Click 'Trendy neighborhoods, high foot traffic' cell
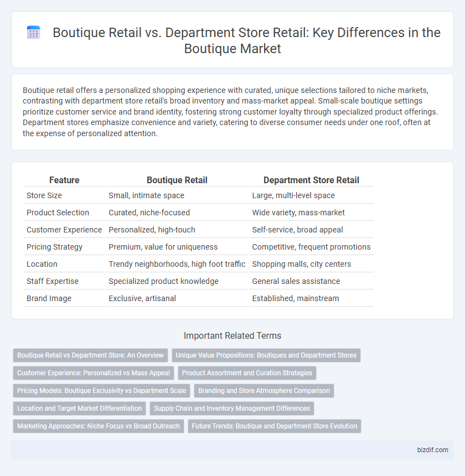Viewport: 465px width, 476px height. coord(177,264)
